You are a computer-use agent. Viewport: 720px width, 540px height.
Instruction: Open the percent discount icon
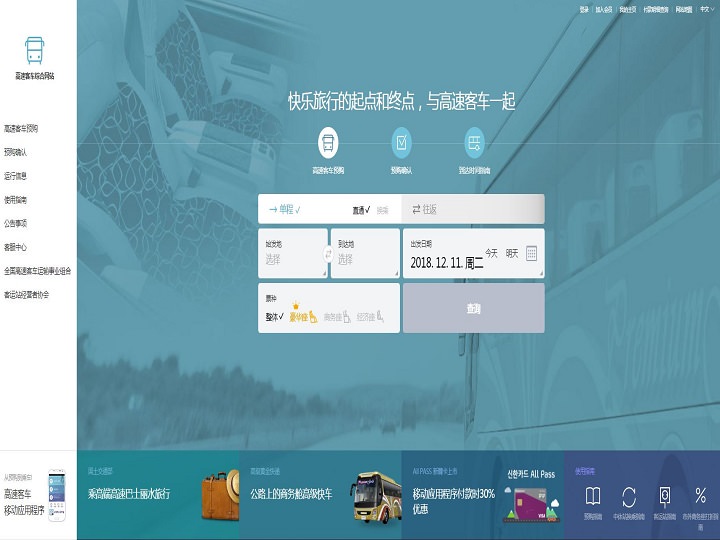point(700,495)
